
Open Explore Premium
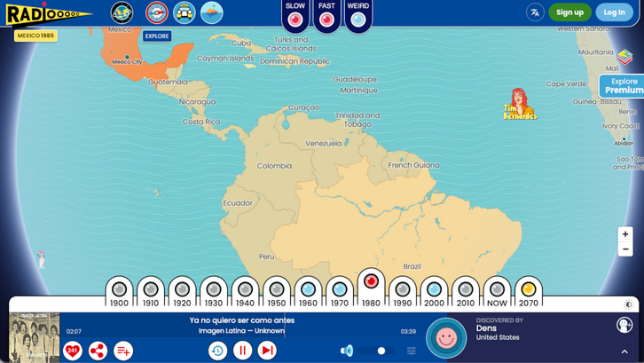coord(622,86)
